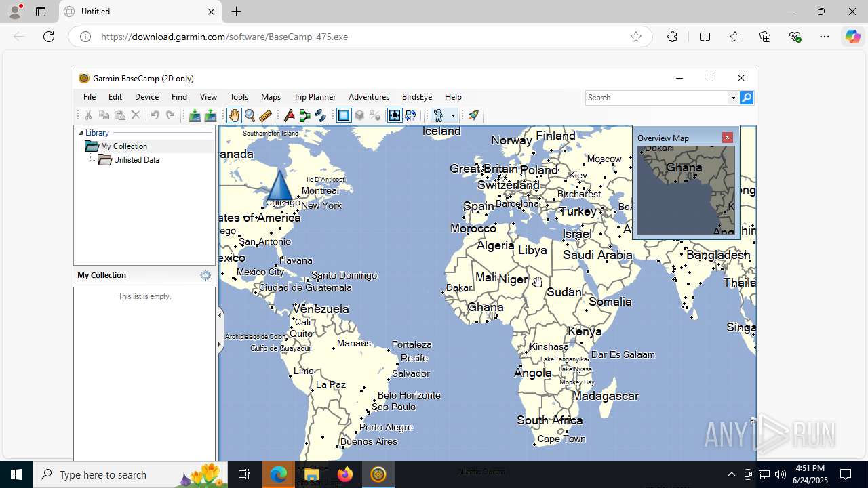Click the blue search magnifier button

click(x=747, y=98)
